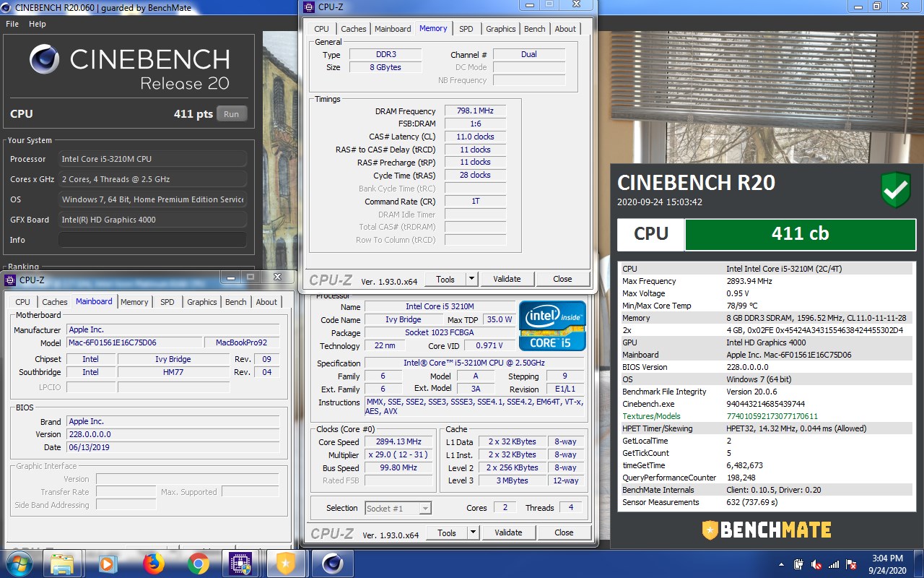Open the Socket #1 selection dropdown
This screenshot has width=924, height=578.
398,508
